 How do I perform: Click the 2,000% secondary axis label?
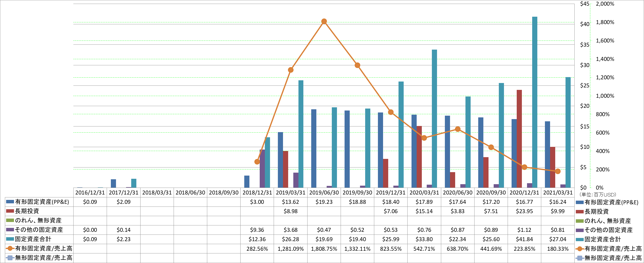point(605,4)
